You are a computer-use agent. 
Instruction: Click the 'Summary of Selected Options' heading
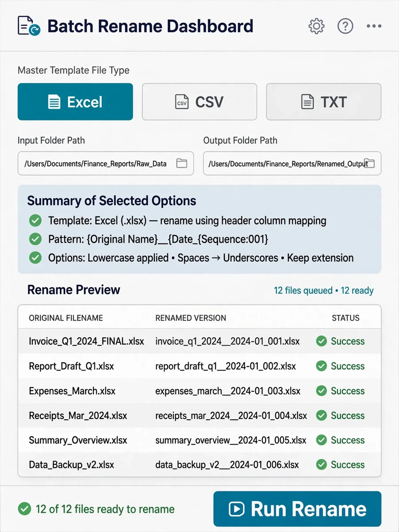point(112,200)
